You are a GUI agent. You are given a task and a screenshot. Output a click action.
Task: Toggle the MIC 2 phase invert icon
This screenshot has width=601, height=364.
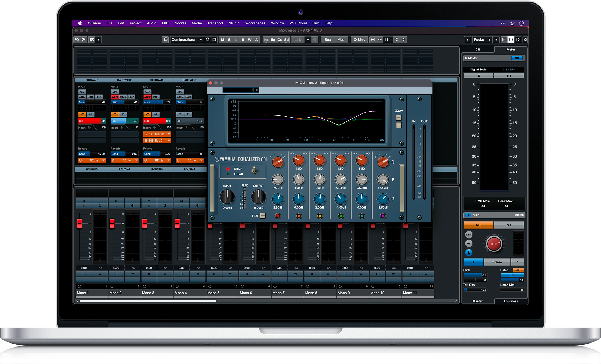[123, 114]
